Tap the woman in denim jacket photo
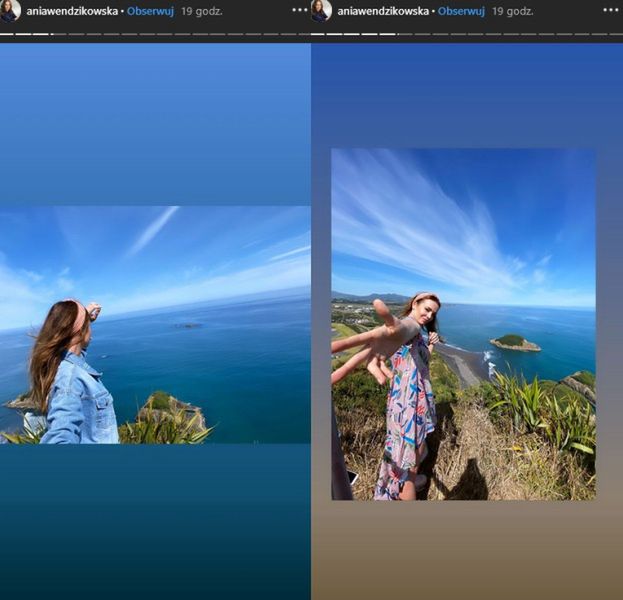Screen dimensions: 623x600 coord(155,325)
